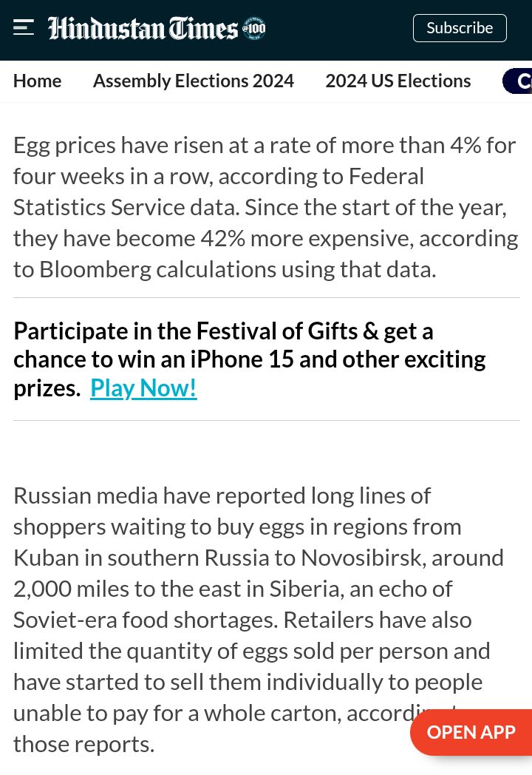Tap the red OPEN APP button

(471, 732)
